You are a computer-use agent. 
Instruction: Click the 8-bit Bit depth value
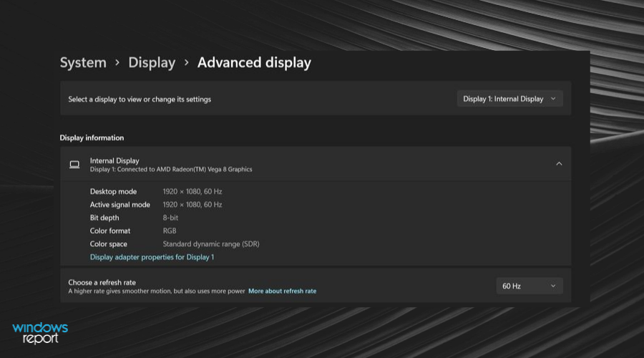point(170,218)
